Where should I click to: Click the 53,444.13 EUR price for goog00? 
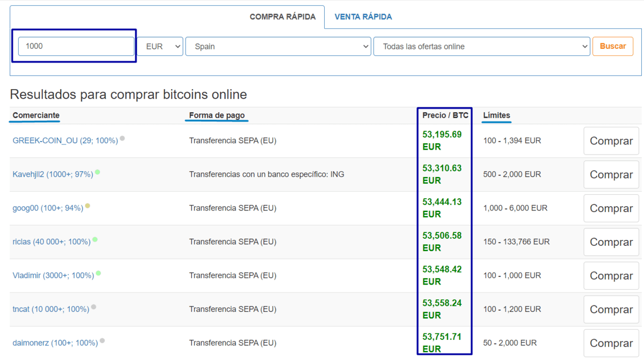tap(442, 208)
